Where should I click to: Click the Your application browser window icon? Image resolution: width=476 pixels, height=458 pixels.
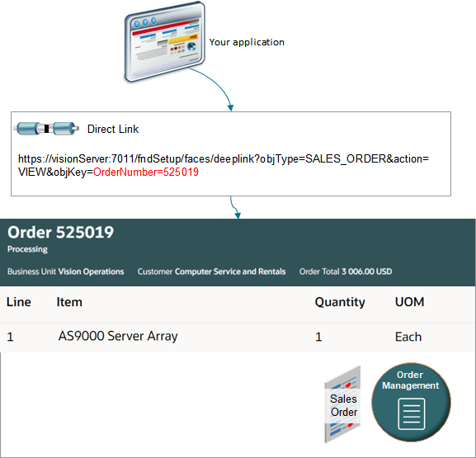pos(164,42)
